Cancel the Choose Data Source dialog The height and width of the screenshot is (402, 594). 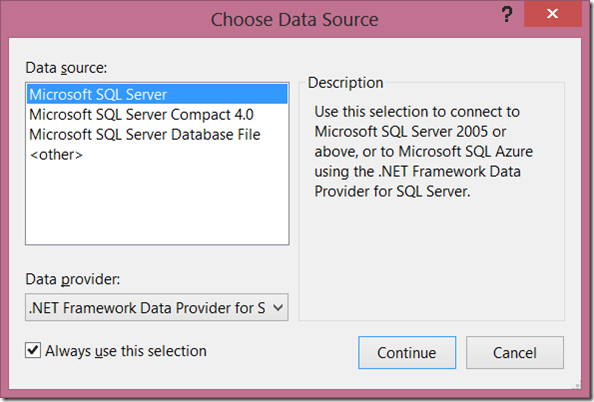515,352
